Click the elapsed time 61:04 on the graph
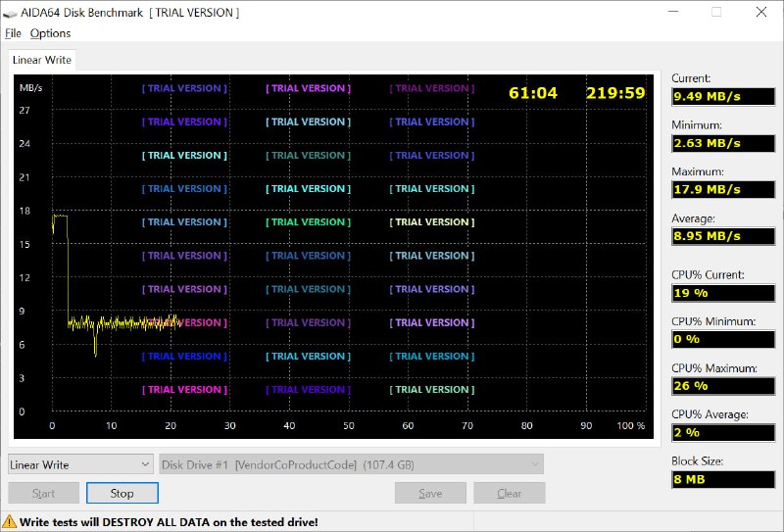Screen dimensions: 784x532 point(532,93)
